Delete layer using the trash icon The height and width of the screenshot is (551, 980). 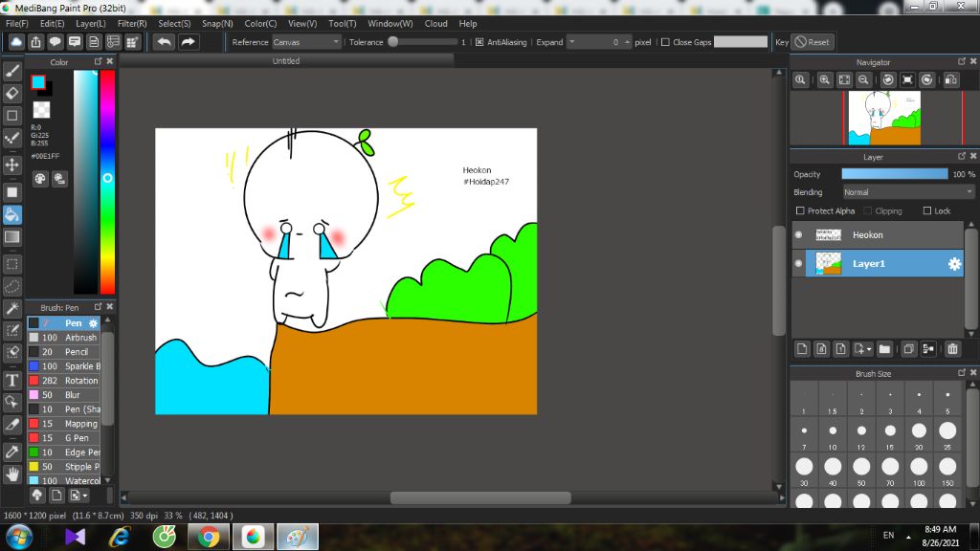pyautogui.click(x=952, y=349)
